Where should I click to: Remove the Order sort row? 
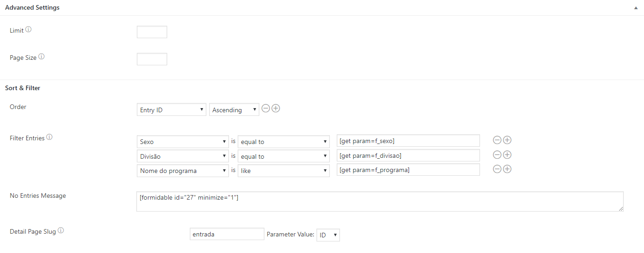pyautogui.click(x=266, y=109)
